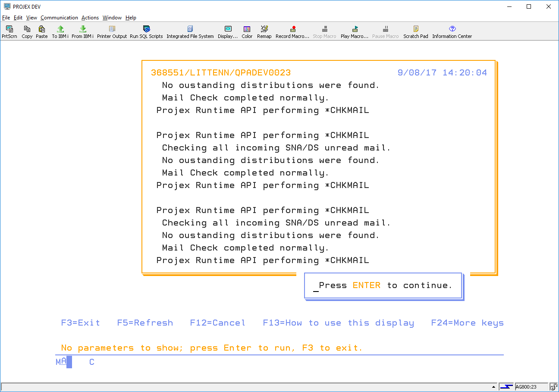Click the command line input containing MA
The height and width of the screenshot is (392, 559).
[x=64, y=362]
